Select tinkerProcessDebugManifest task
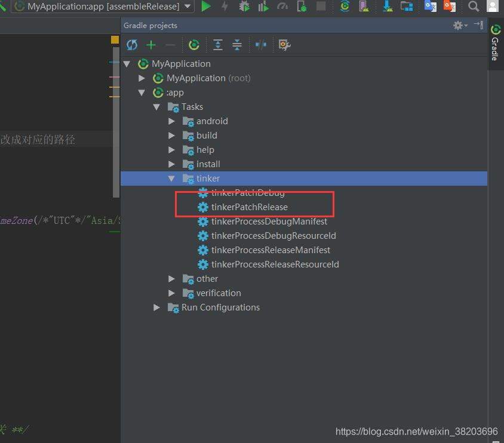Viewport: 504px width, 443px height. point(269,221)
